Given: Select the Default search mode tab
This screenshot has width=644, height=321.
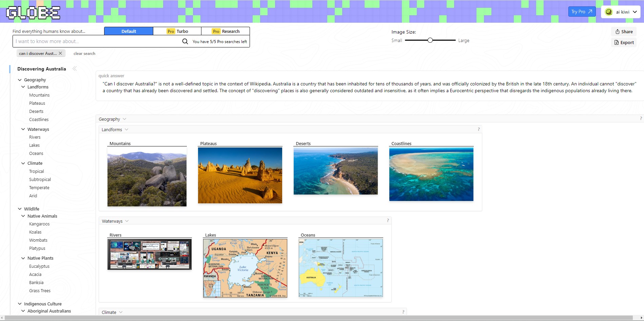Looking at the screenshot, I should (129, 31).
